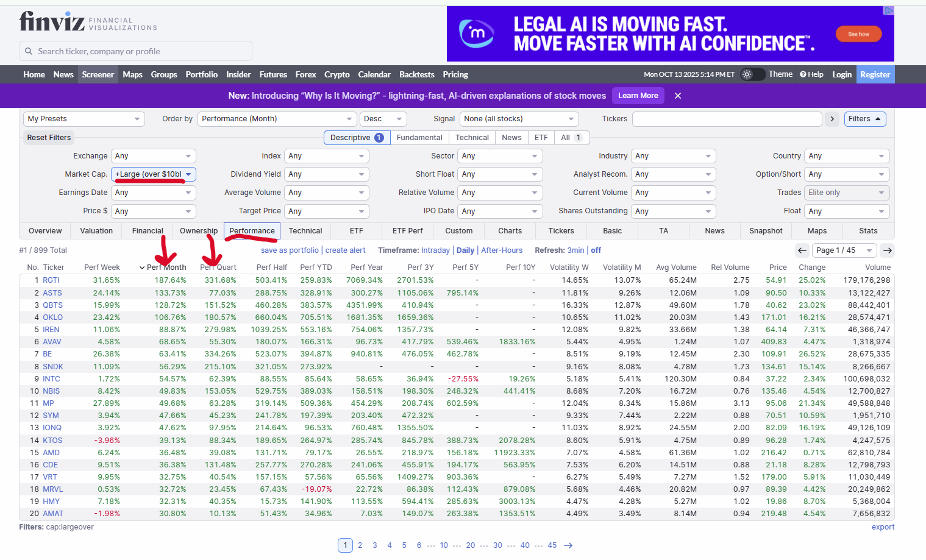
Task: Open Maps in the top navigation
Action: (x=132, y=74)
